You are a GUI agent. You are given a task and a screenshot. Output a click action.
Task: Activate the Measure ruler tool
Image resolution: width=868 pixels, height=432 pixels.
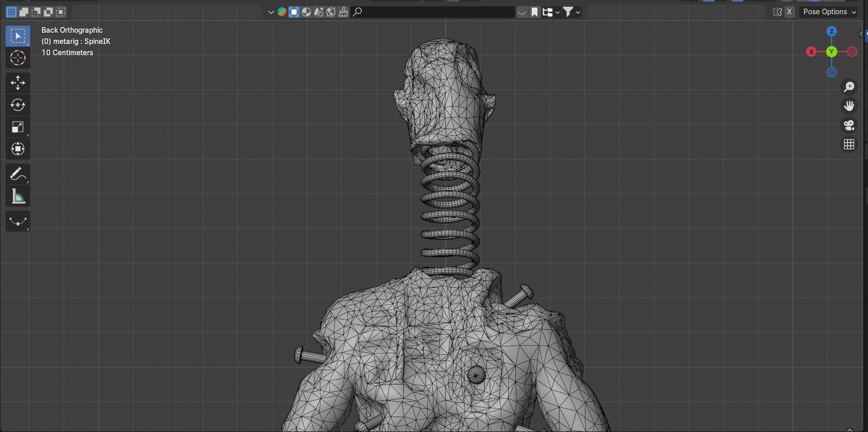pyautogui.click(x=18, y=196)
